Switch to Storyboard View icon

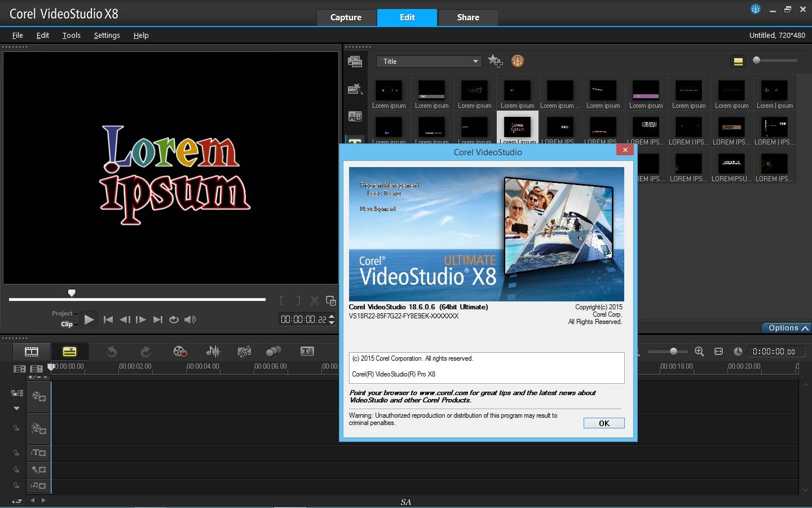32,352
